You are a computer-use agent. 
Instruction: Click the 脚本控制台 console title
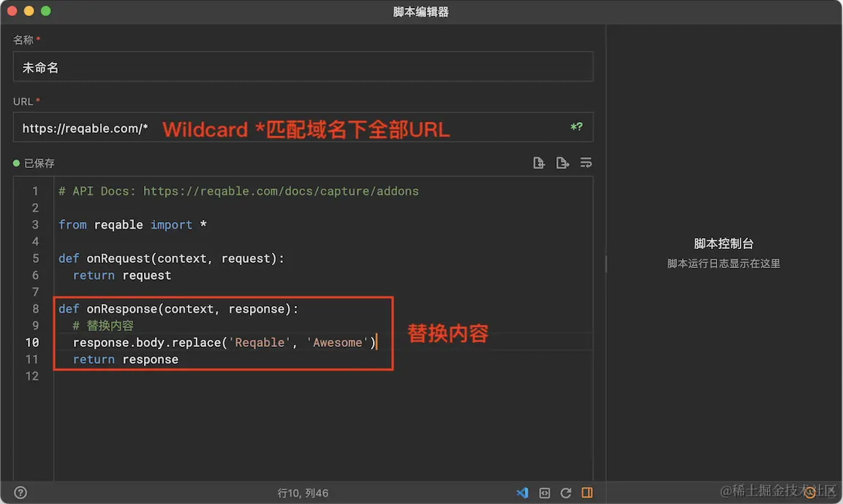723,243
